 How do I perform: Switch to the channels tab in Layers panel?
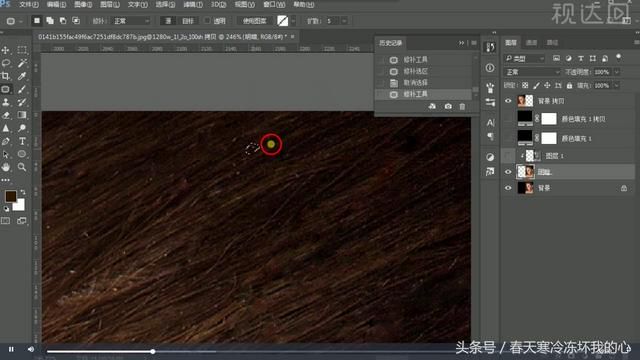coord(531,42)
